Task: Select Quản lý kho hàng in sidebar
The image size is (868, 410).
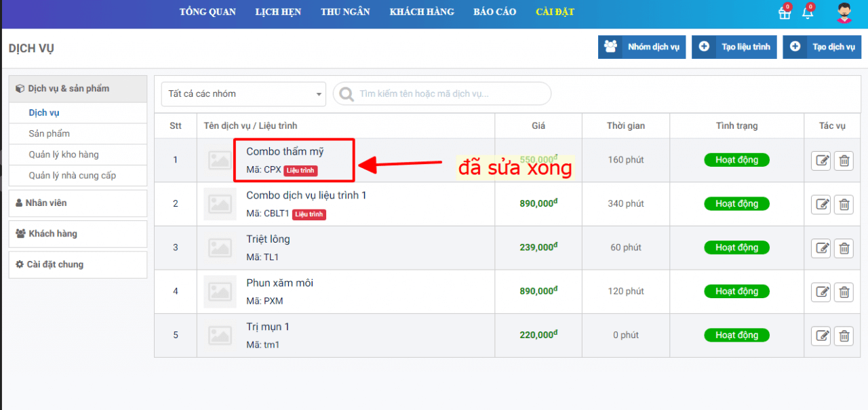Action: click(64, 155)
